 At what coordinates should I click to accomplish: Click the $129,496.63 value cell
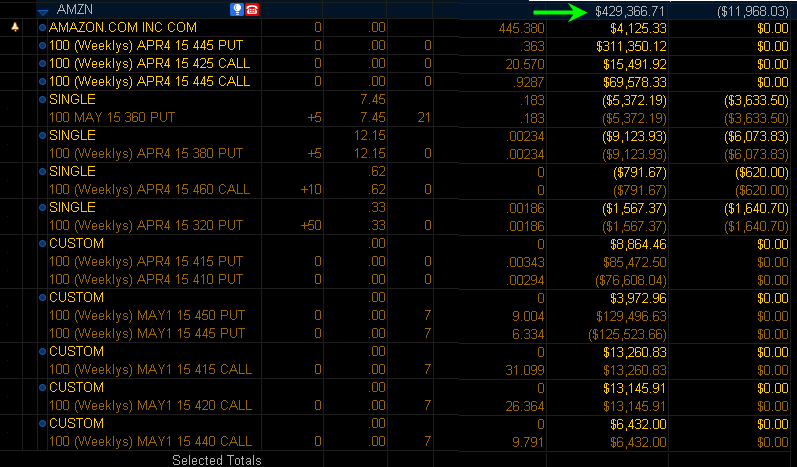(631, 316)
